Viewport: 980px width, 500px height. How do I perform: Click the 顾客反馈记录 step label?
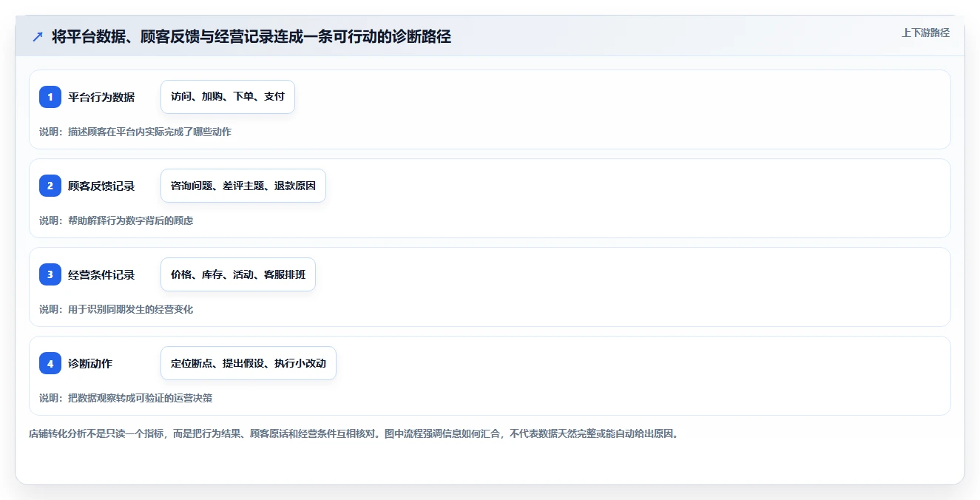coord(101,186)
